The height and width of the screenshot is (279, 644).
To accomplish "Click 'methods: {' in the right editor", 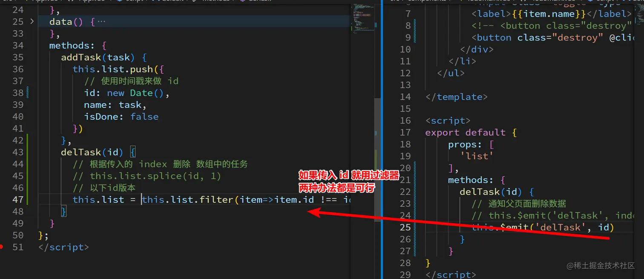I will coord(476,180).
